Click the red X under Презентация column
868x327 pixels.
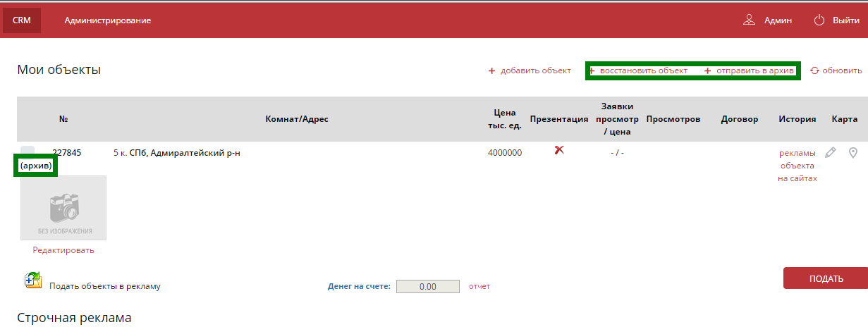pyautogui.click(x=559, y=150)
